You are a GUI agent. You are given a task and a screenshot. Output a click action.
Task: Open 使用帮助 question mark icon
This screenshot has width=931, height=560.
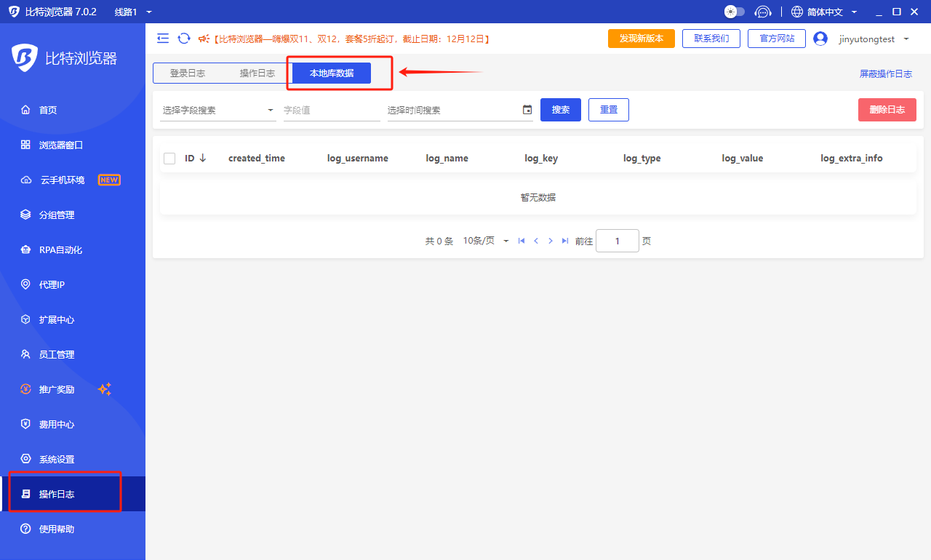click(x=26, y=529)
